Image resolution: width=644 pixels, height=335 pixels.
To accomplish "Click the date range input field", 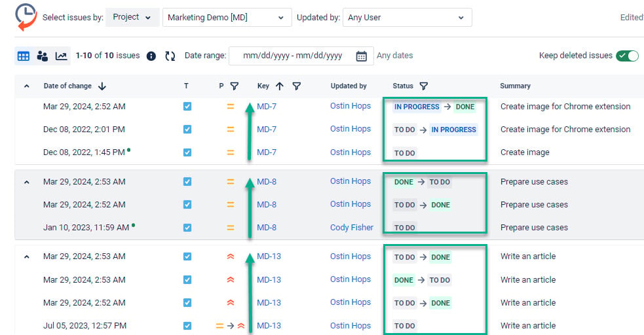I will [301, 56].
